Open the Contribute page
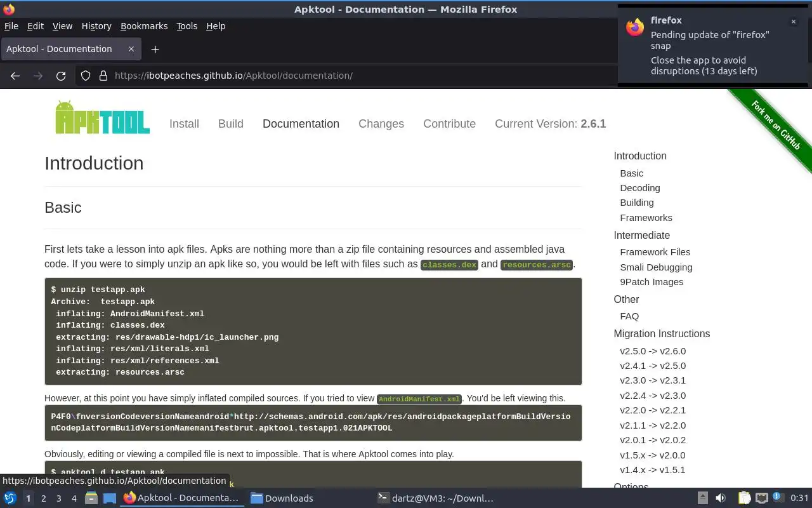Image resolution: width=812 pixels, height=508 pixels. coord(449,124)
